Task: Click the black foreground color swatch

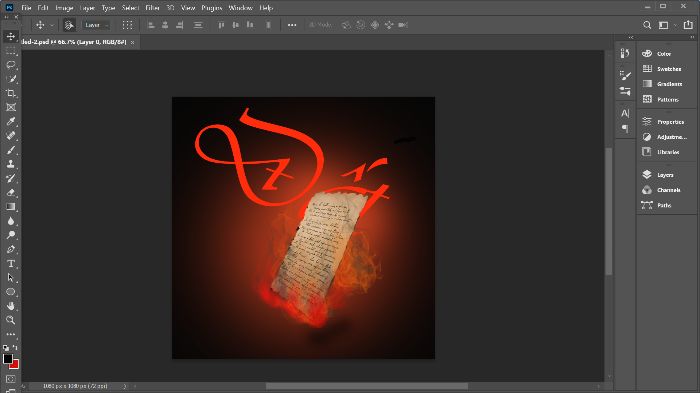Action: click(7, 359)
